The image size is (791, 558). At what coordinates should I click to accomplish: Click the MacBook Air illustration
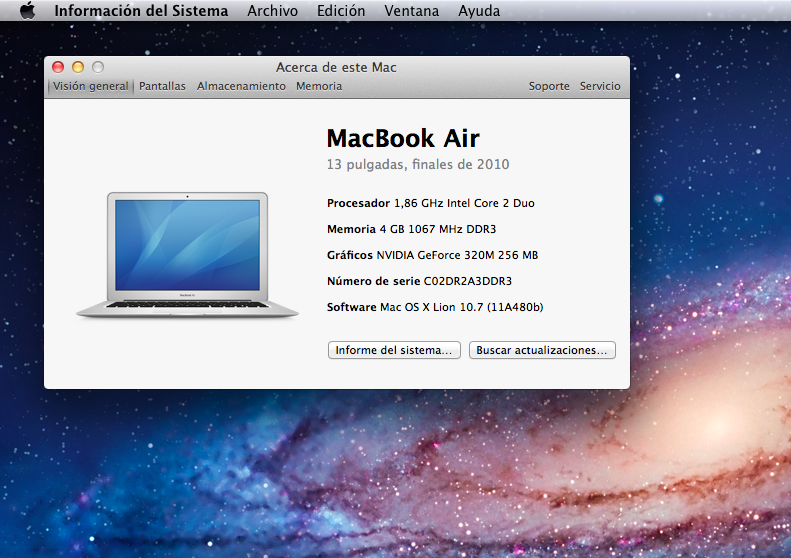point(187,255)
